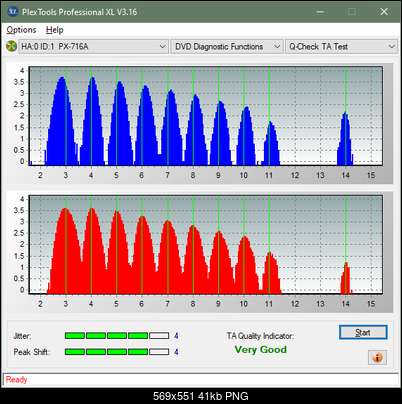Click the Ready status bar text

tap(17, 380)
